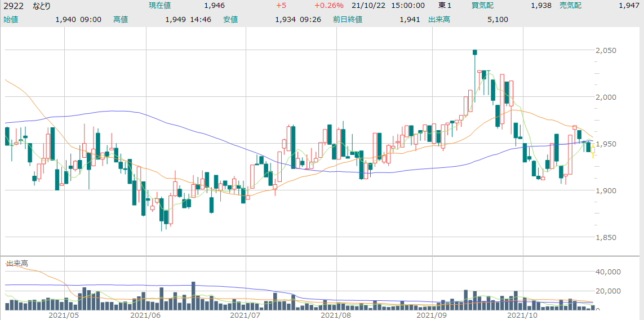The height and width of the screenshot is (320, 644).
Task: Click the 安値 value 1,934
Action: (285, 19)
